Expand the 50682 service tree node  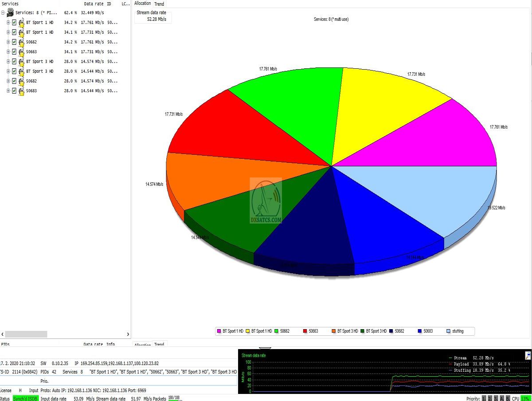click(x=8, y=81)
